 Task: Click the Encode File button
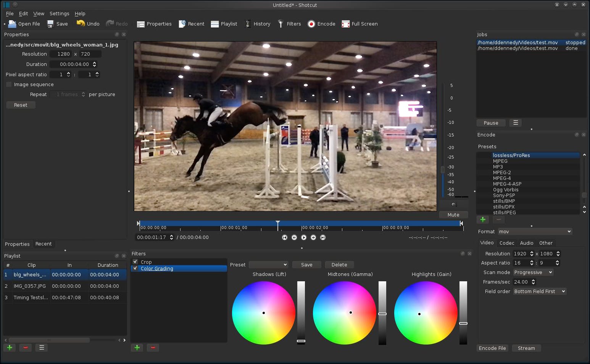click(492, 348)
